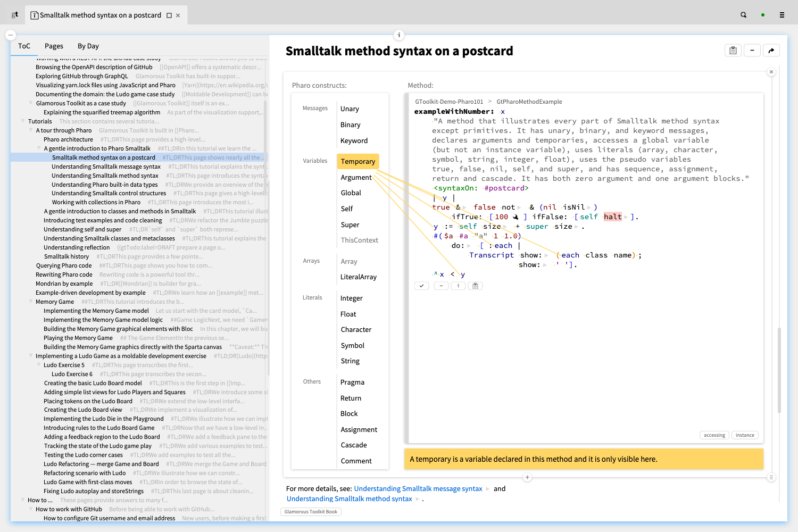Collapse the Tutorials tree section

point(23,121)
